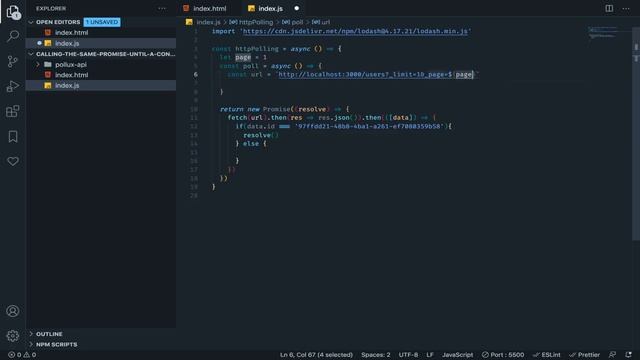Open notifications bell in status bar
The image size is (640, 360).
[x=629, y=355]
